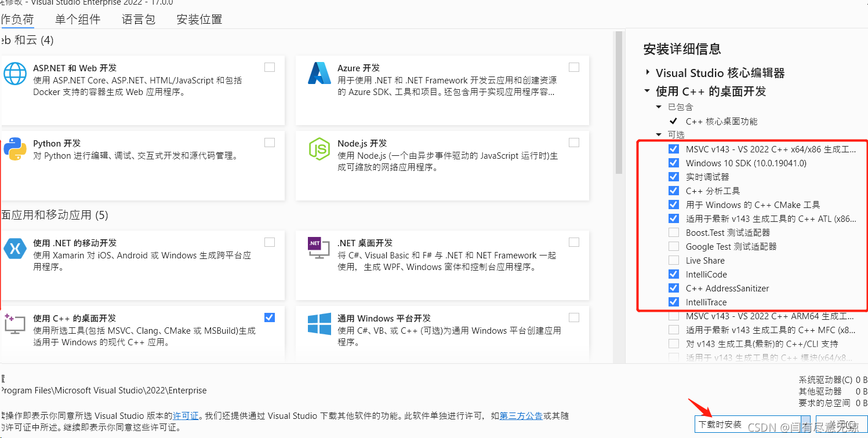This screenshot has height=438, width=868.
Task: Select the 使用 .NET 的移动开发 workload title
Action: [75, 243]
